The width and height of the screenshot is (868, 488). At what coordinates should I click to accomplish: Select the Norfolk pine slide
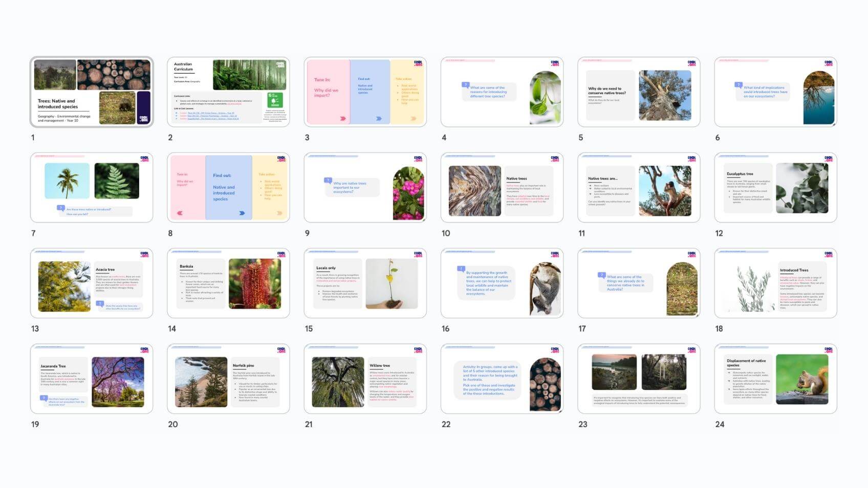228,379
